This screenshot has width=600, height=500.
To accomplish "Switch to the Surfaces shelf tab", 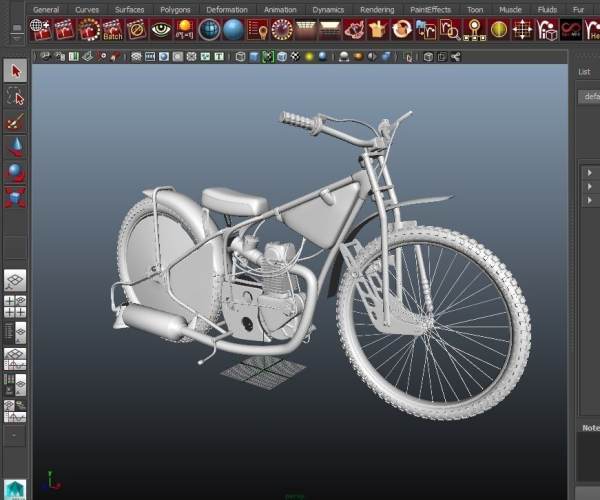I will 130,10.
